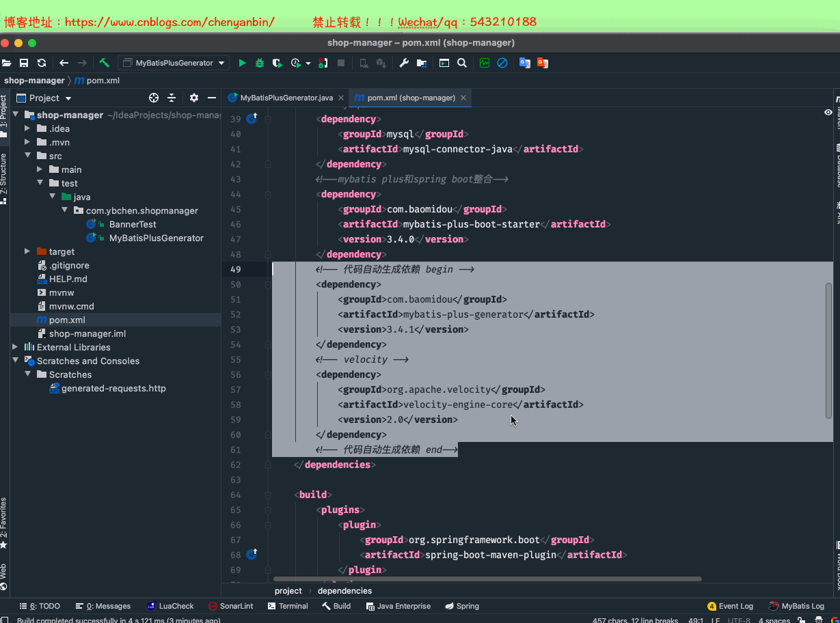Expand the .mvn folder
This screenshot has height=623, width=840.
(x=27, y=142)
